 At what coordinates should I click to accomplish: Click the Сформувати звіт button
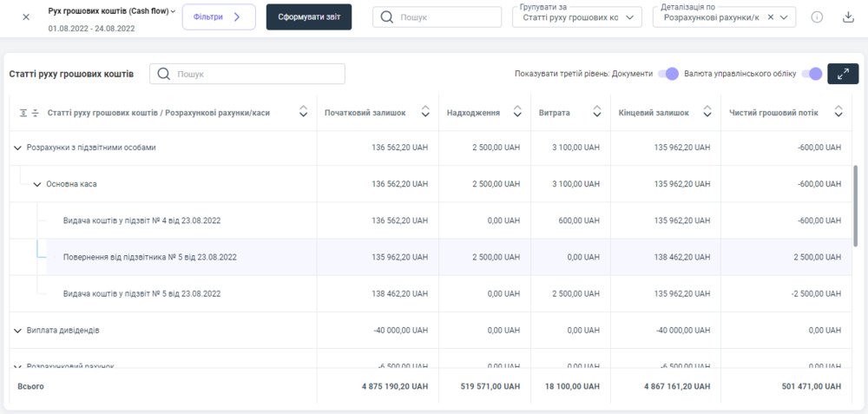(308, 16)
